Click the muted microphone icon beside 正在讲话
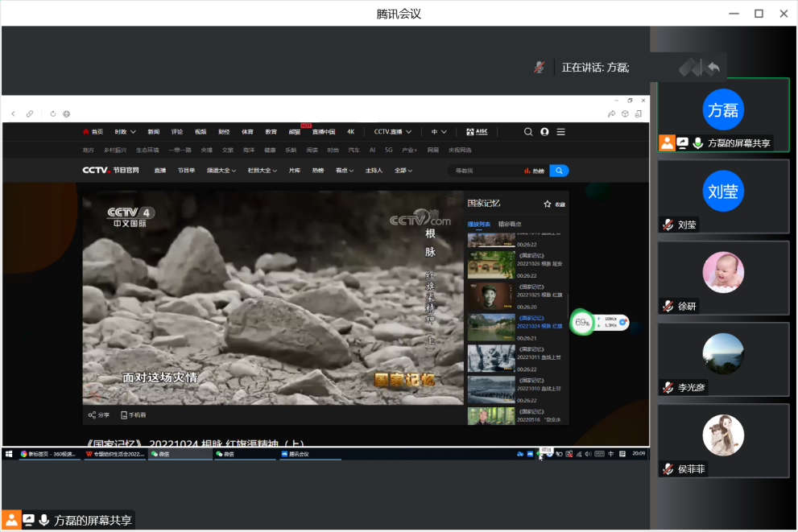Image resolution: width=798 pixels, height=532 pixels. pos(539,67)
